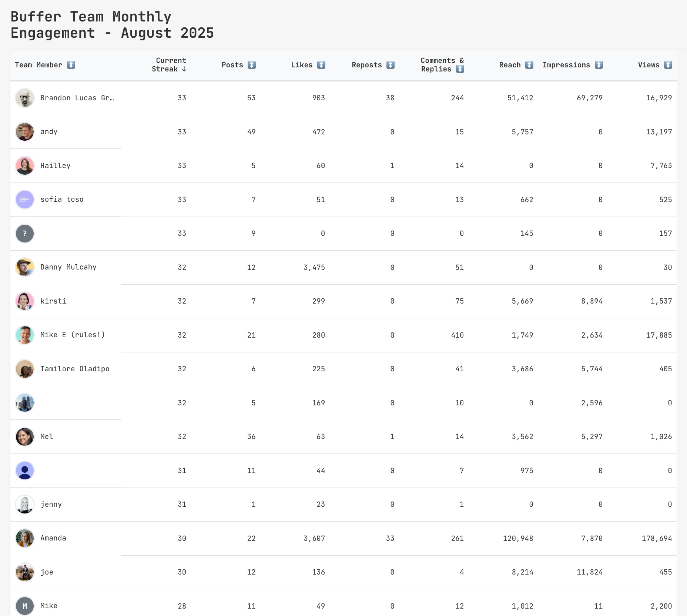Click Hailley's profile picture
Image resolution: width=687 pixels, height=616 pixels.
click(24, 165)
